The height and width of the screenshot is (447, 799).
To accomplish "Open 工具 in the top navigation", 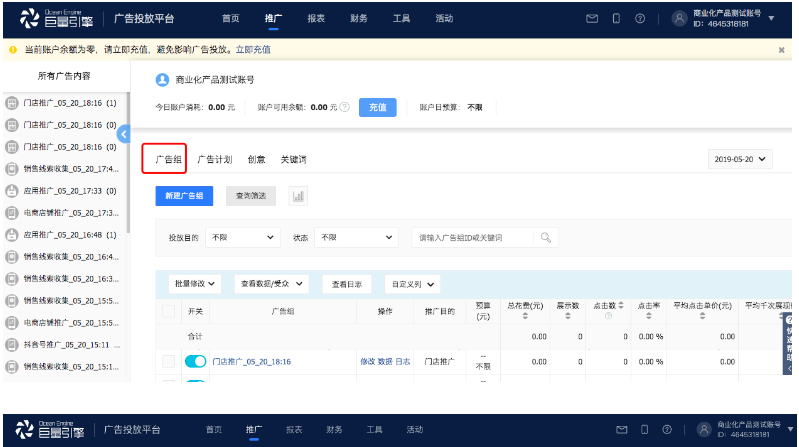I will coord(401,18).
